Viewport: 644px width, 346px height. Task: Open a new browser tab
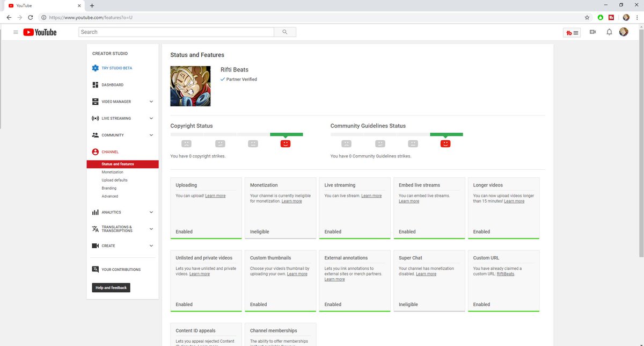[x=92, y=5]
